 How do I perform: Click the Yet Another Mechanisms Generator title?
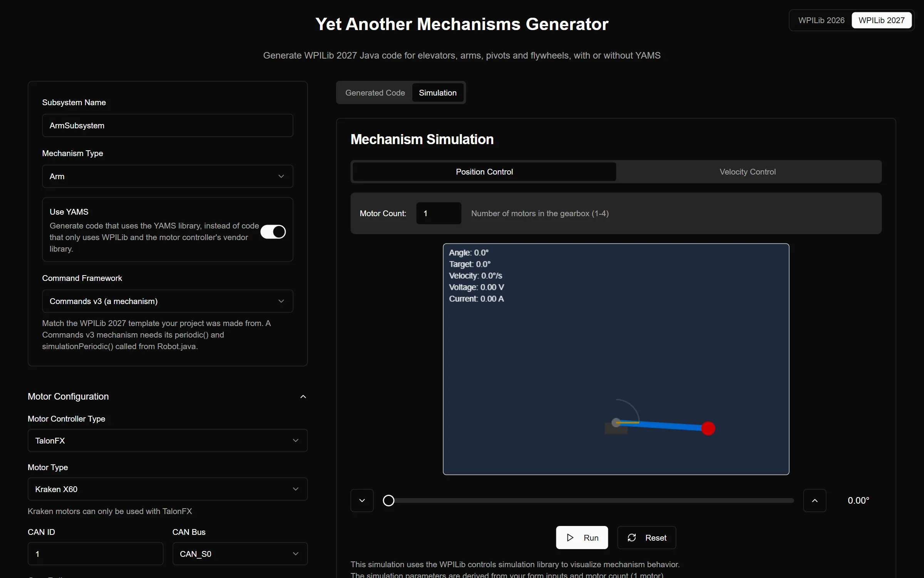462,24
